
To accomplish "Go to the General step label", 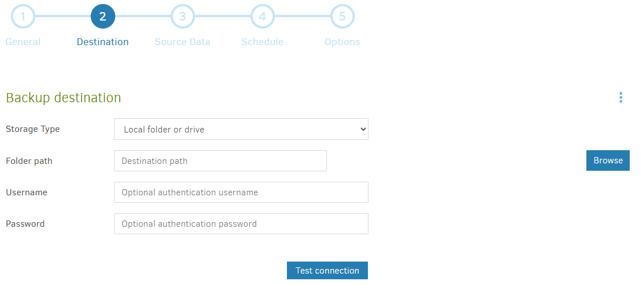I will (x=23, y=42).
